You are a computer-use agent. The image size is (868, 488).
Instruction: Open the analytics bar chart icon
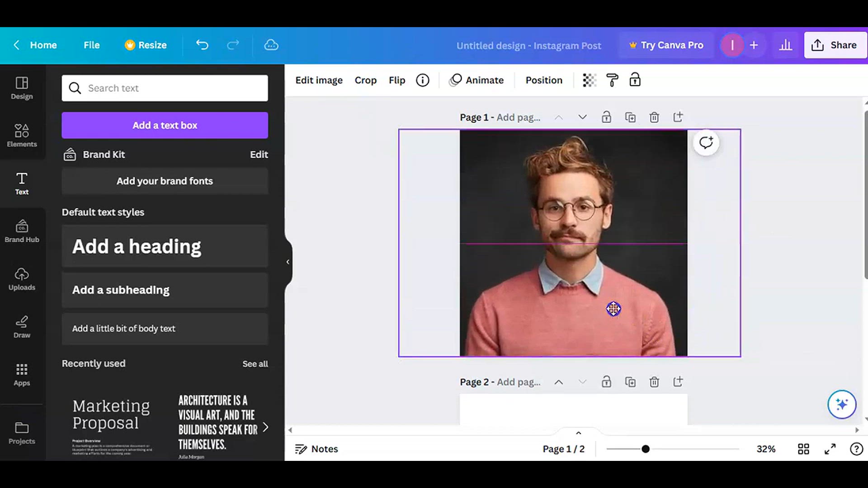coord(786,45)
